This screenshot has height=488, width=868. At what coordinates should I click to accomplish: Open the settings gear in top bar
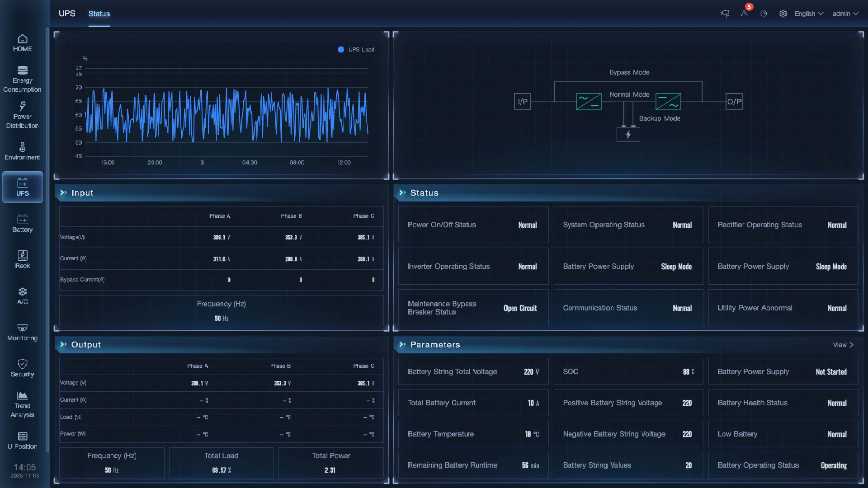coord(783,14)
